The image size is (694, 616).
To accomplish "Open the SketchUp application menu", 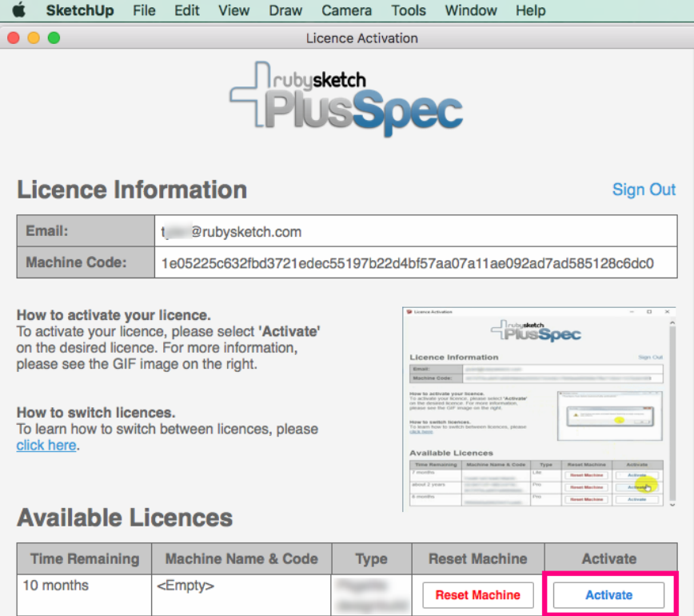I will coord(80,10).
